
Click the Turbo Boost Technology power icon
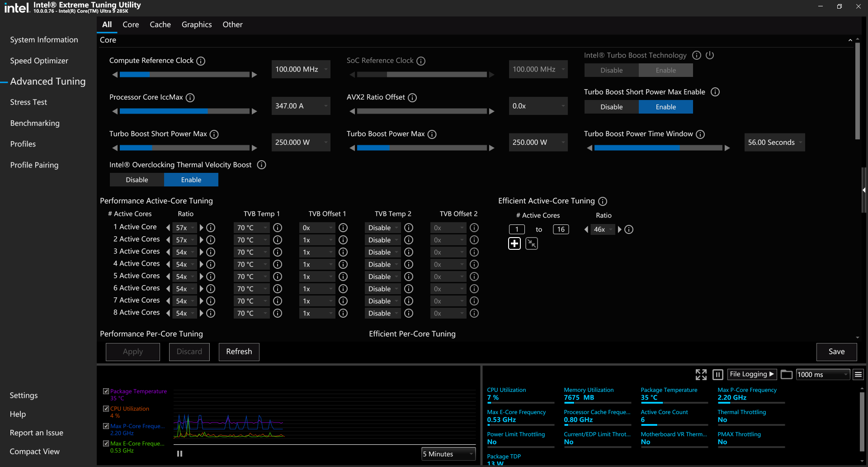click(710, 55)
